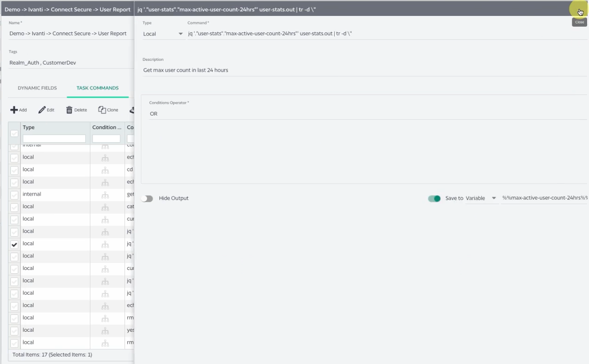Open condition icon in the 'cat' row
Viewport: 589px width, 364px height.
105,206
